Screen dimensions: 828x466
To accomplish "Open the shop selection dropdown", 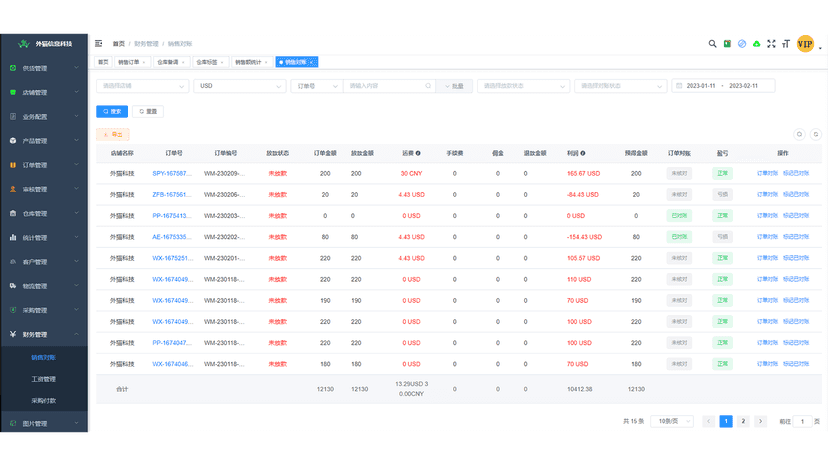I will point(142,86).
